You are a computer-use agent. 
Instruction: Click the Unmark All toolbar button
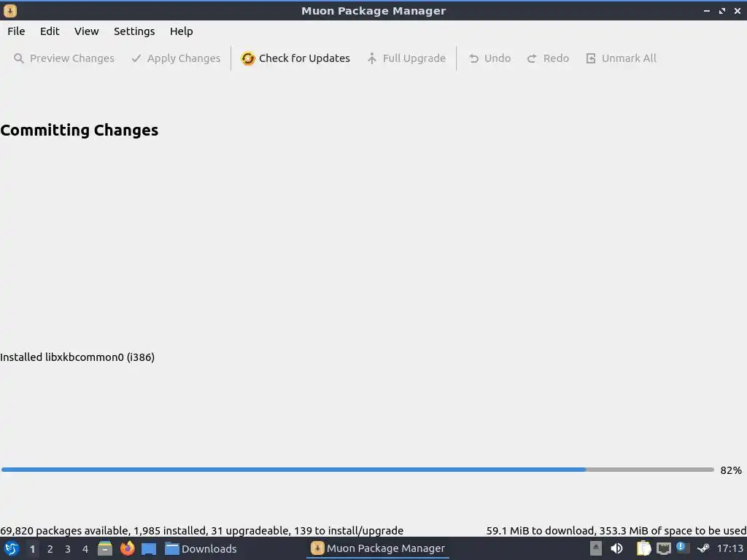pos(621,58)
